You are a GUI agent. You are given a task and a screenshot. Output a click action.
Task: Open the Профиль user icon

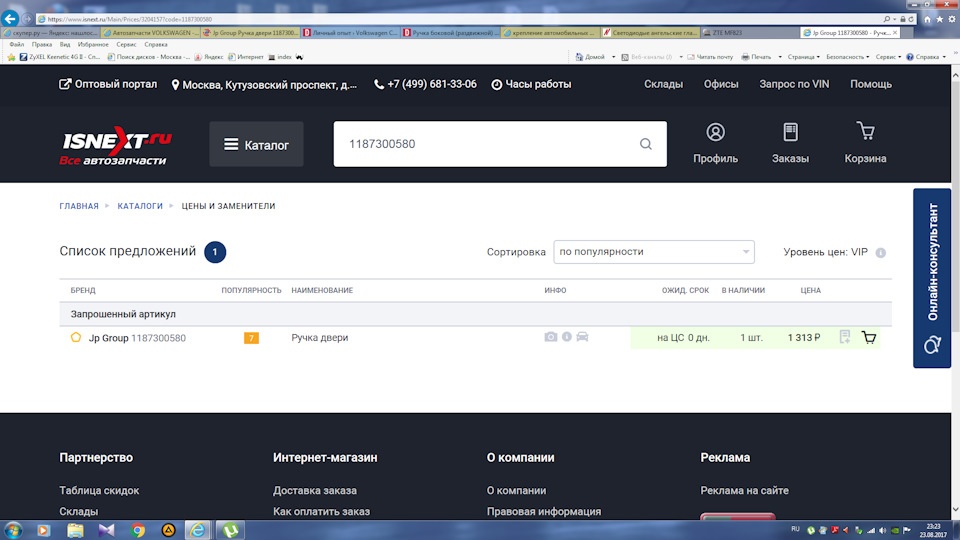[715, 143]
